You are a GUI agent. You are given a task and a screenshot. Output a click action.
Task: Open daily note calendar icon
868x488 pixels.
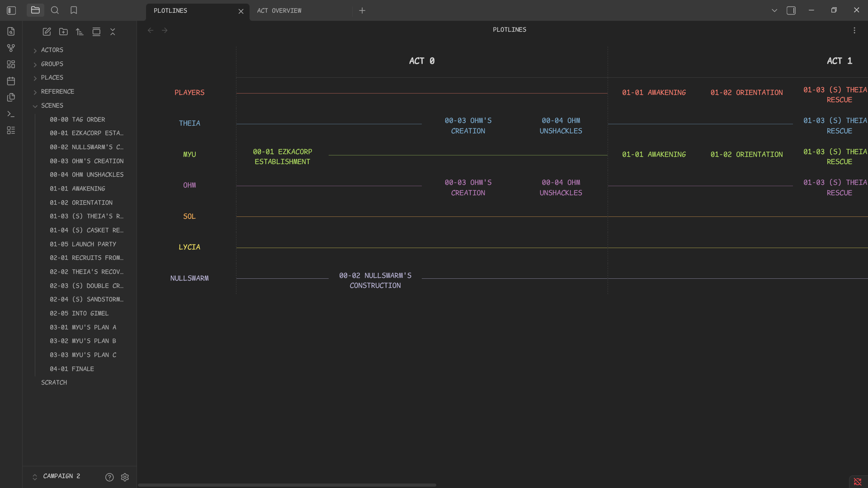coord(11,81)
